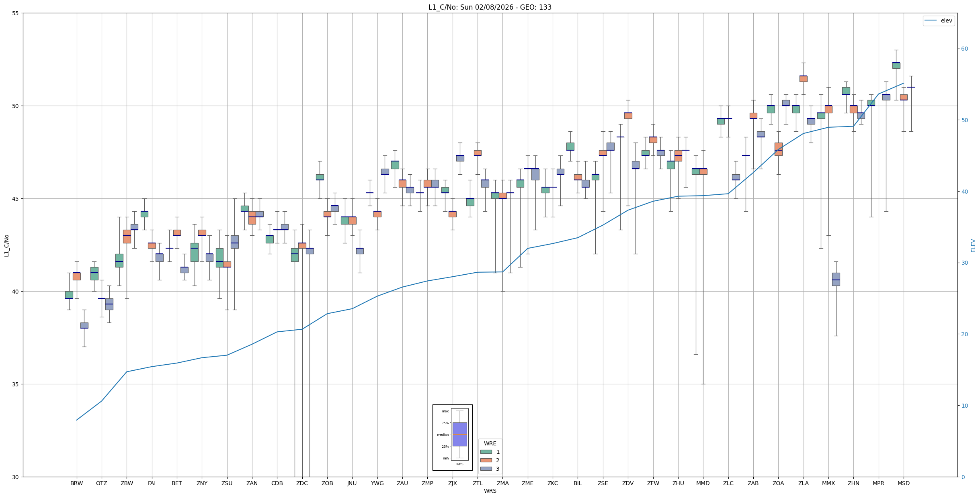
Task: Click the WRS x-axis label
Action: coord(490,491)
